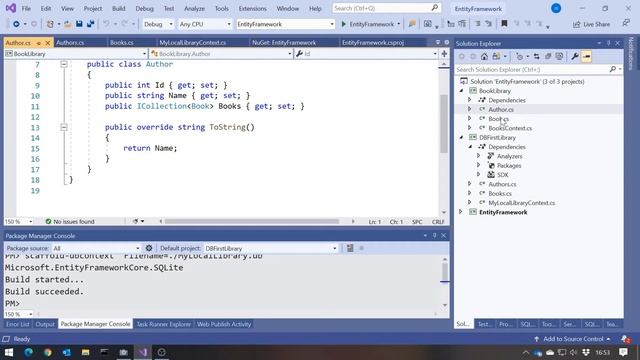
Task: Open the BookLibrary.Author type navigation dropdown
Action: (x=221, y=53)
